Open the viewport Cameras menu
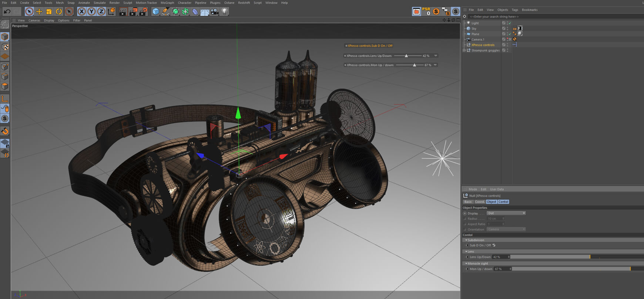644x299 pixels. click(34, 20)
